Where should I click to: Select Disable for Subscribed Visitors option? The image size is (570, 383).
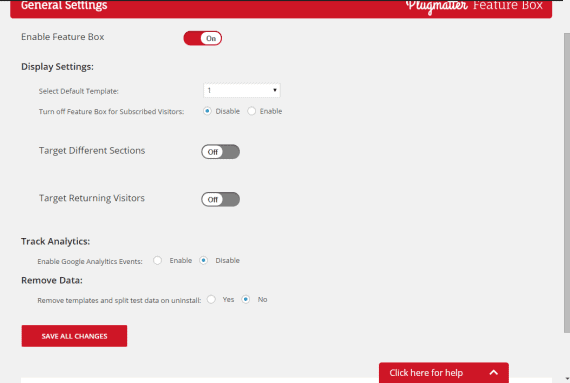(207, 111)
